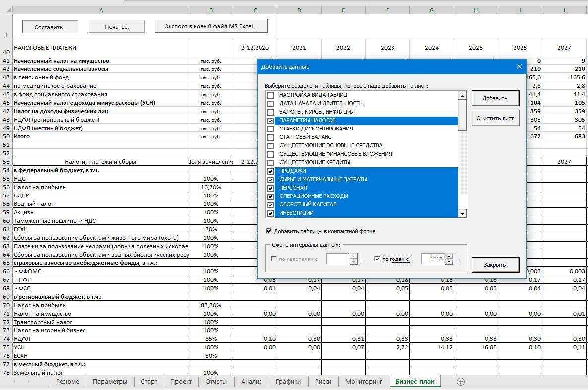This screenshot has height=390, width=588.
Task: Open the Графики sheet tab
Action: coord(288,382)
